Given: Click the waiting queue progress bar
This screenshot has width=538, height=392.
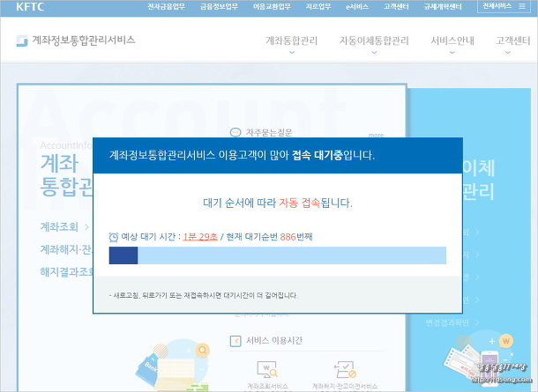Looking at the screenshot, I should (277, 255).
